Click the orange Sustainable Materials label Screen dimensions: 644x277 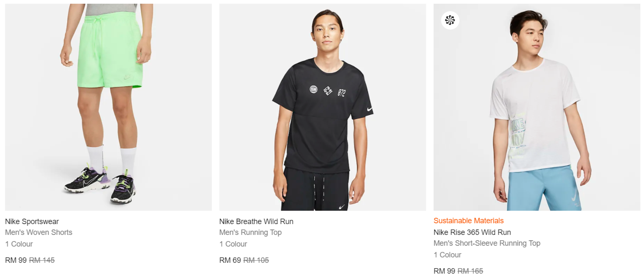469,221
